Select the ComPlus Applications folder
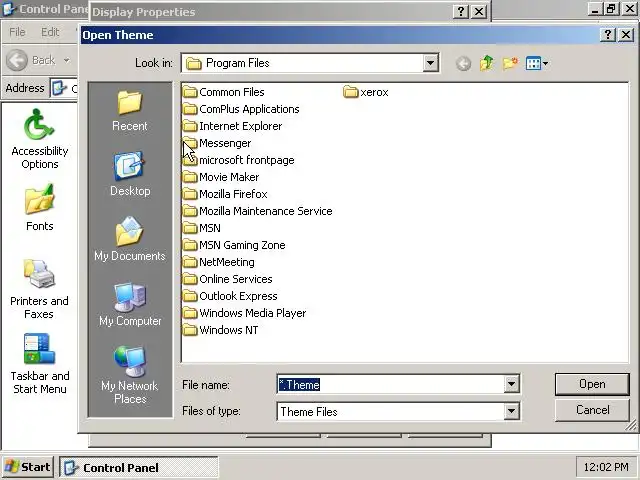The image size is (640, 480). click(241, 109)
